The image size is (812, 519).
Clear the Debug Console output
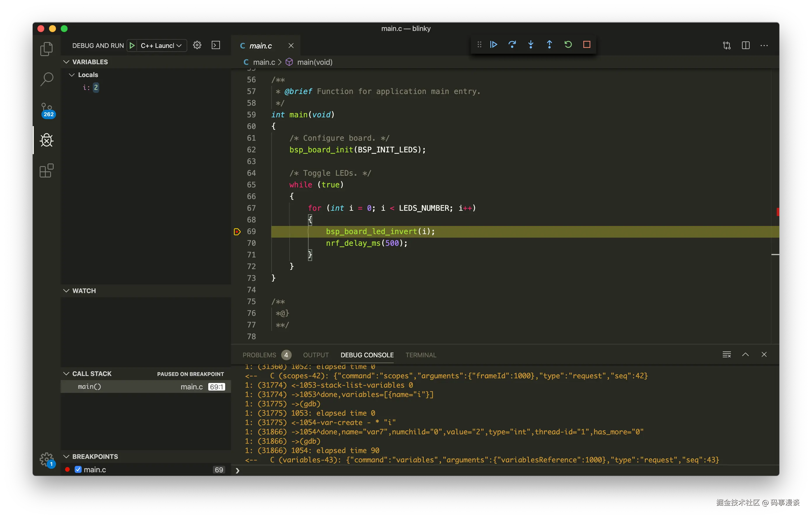tap(727, 354)
